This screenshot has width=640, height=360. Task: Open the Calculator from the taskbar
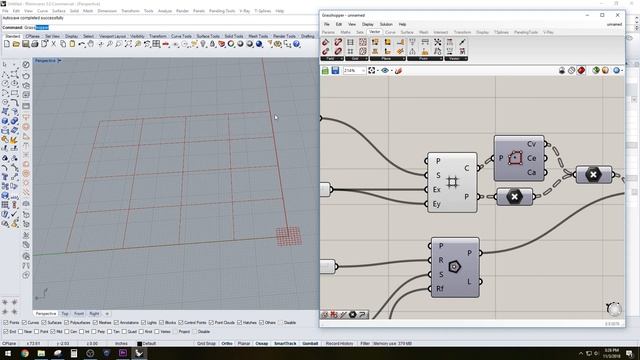point(74,353)
